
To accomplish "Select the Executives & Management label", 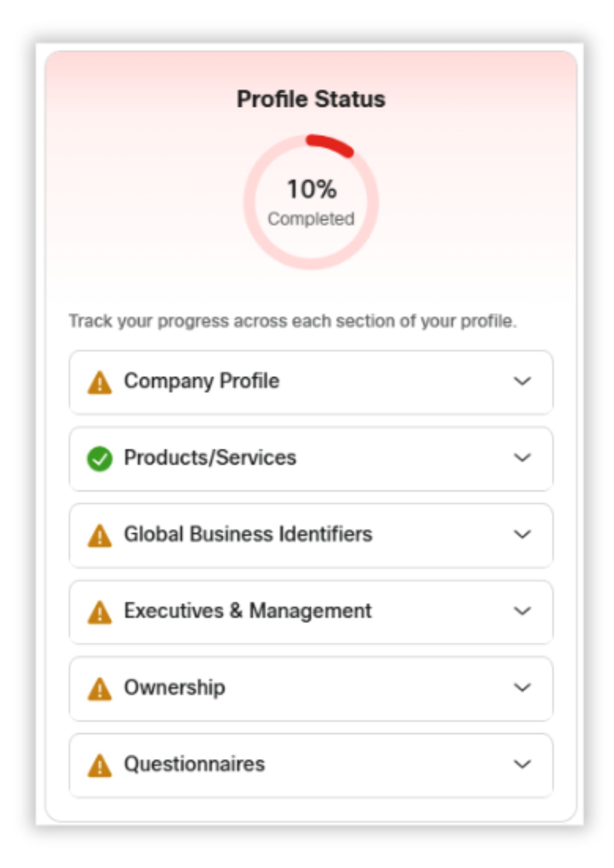I will pos(248,611).
